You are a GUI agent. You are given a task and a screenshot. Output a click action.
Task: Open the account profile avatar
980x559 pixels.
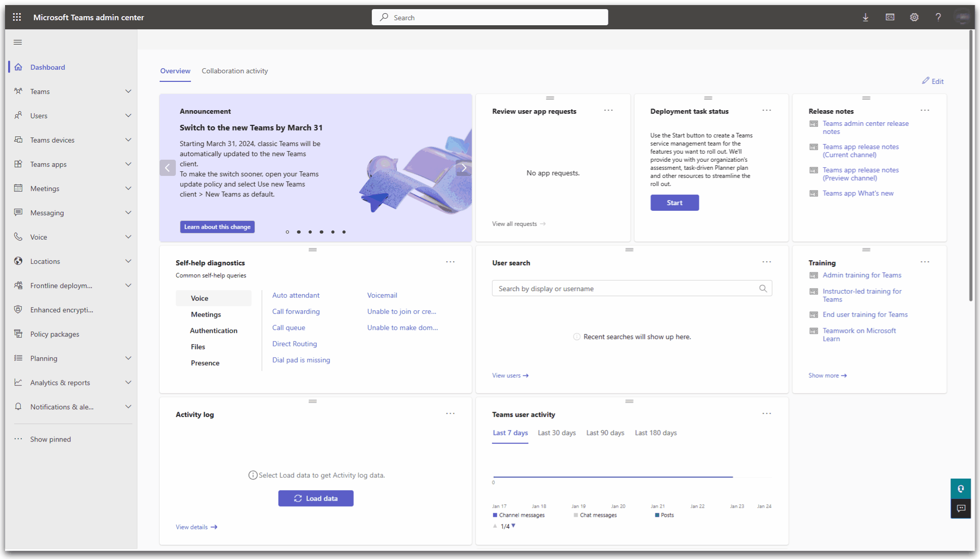tap(962, 17)
